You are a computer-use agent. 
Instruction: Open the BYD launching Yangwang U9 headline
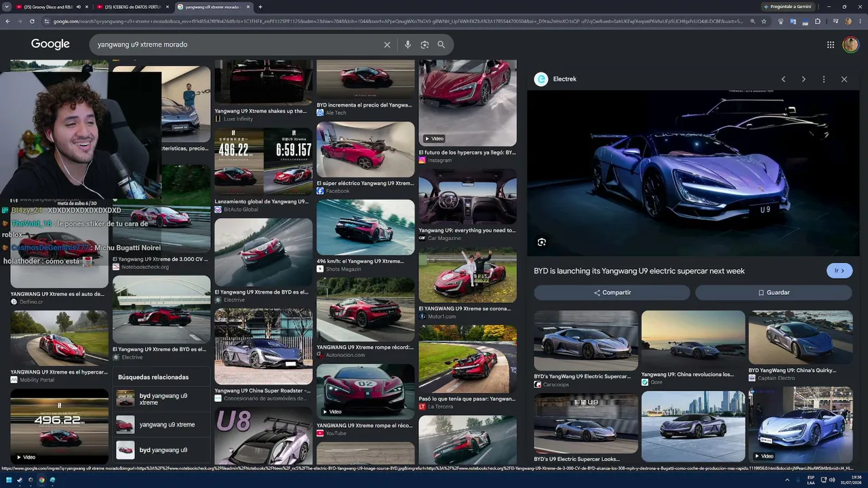click(x=639, y=271)
